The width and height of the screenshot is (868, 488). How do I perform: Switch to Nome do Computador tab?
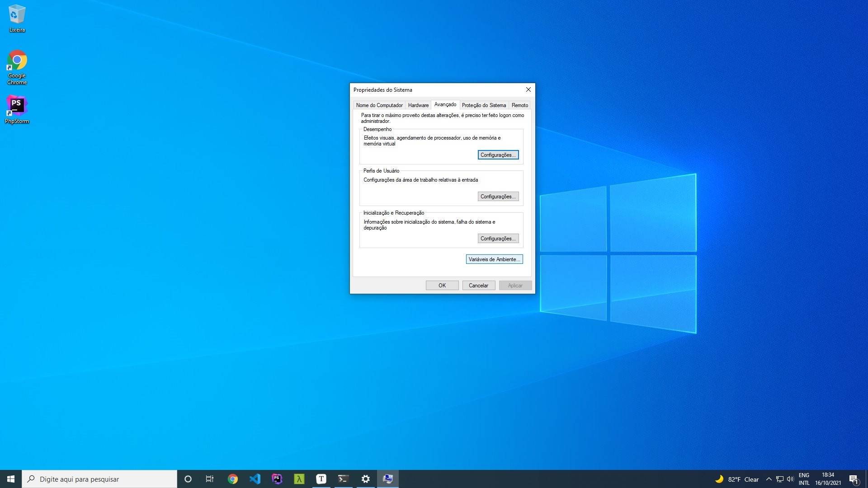pyautogui.click(x=379, y=105)
